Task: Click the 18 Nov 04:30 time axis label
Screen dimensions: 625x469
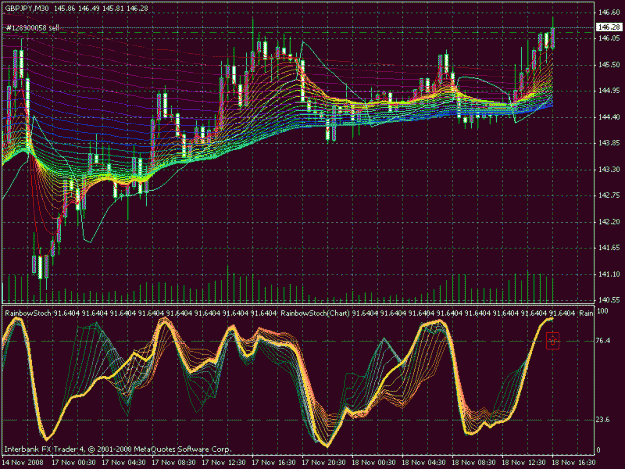Action: [x=424, y=462]
